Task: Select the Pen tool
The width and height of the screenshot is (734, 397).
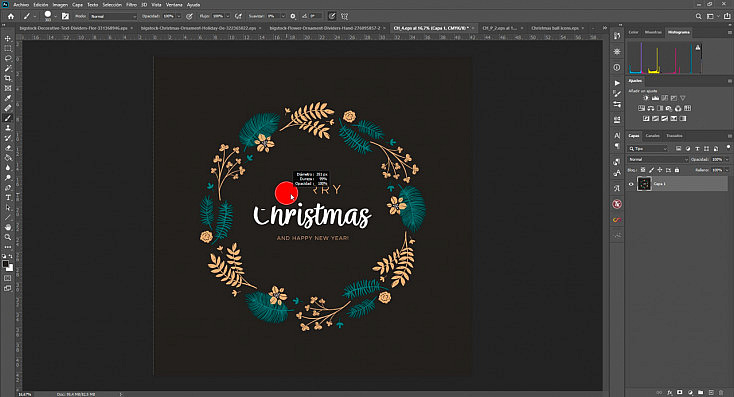Action: 8,188
